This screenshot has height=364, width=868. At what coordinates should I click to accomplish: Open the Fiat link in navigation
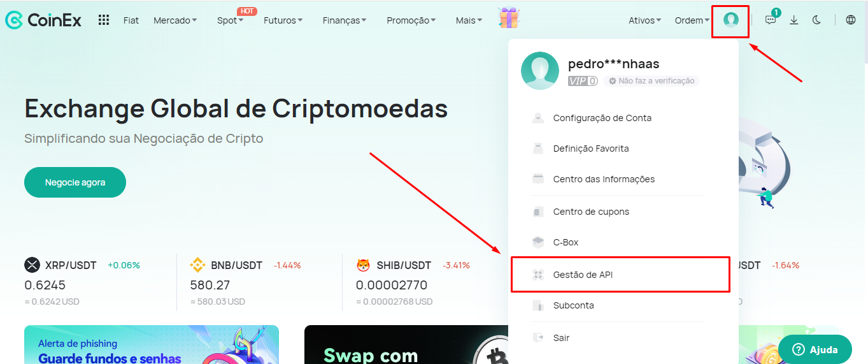tap(131, 20)
